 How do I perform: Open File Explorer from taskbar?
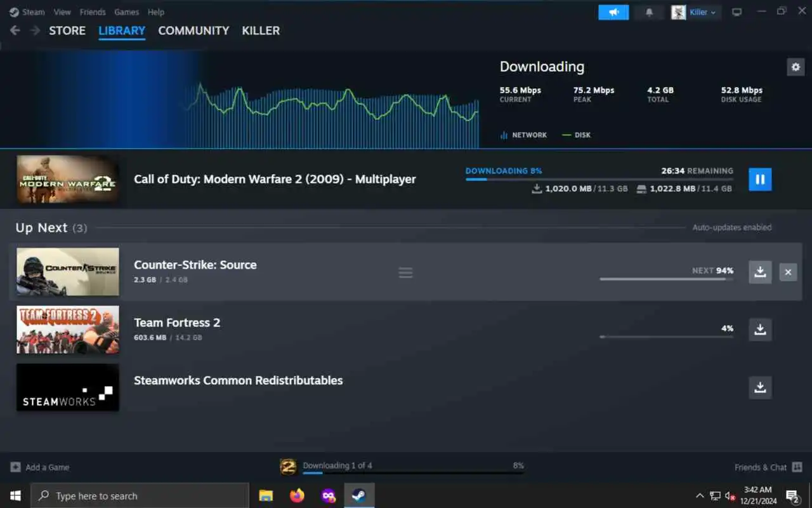coord(266,496)
